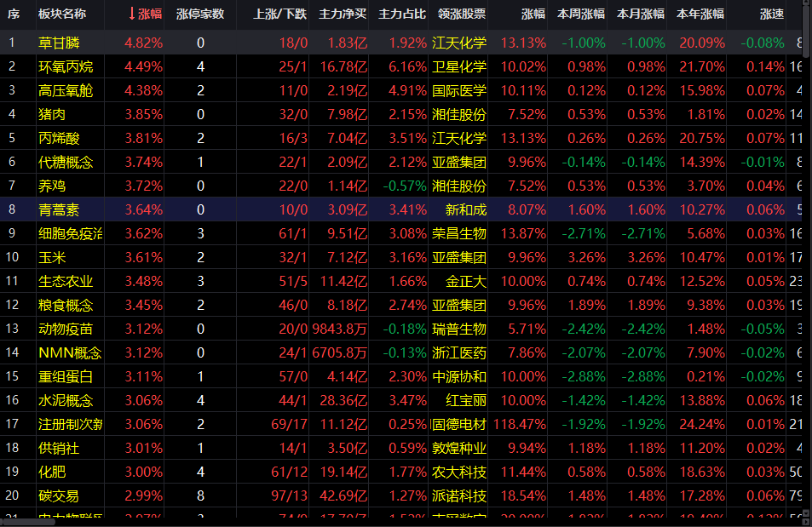Click the 9843.8万 net buy value

click(x=339, y=329)
